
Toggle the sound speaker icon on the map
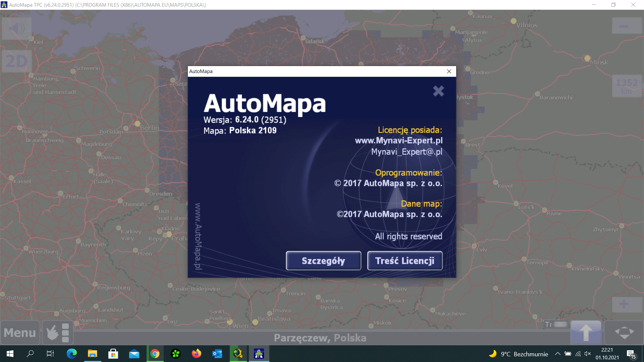pyautogui.click(x=17, y=28)
